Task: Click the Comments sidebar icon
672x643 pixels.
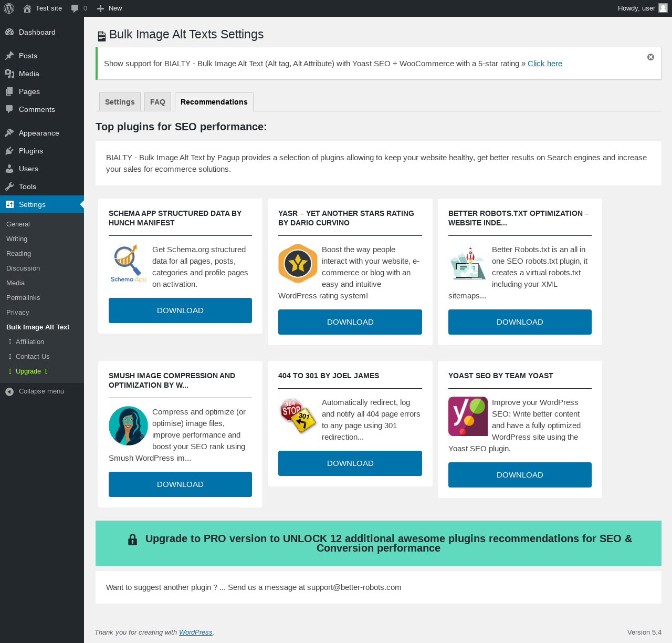Action: pyautogui.click(x=9, y=109)
